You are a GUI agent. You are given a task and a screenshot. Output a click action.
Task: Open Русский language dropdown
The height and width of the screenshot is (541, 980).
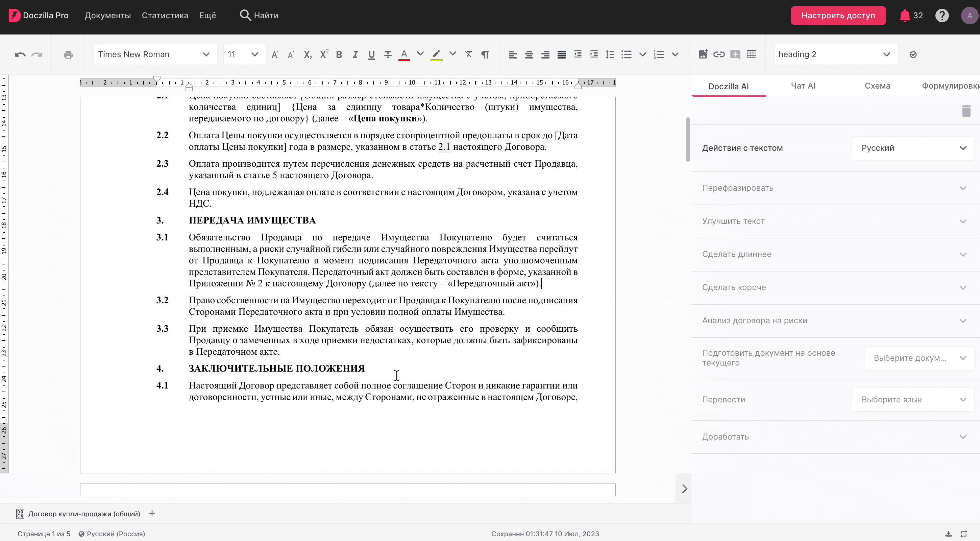tap(913, 148)
